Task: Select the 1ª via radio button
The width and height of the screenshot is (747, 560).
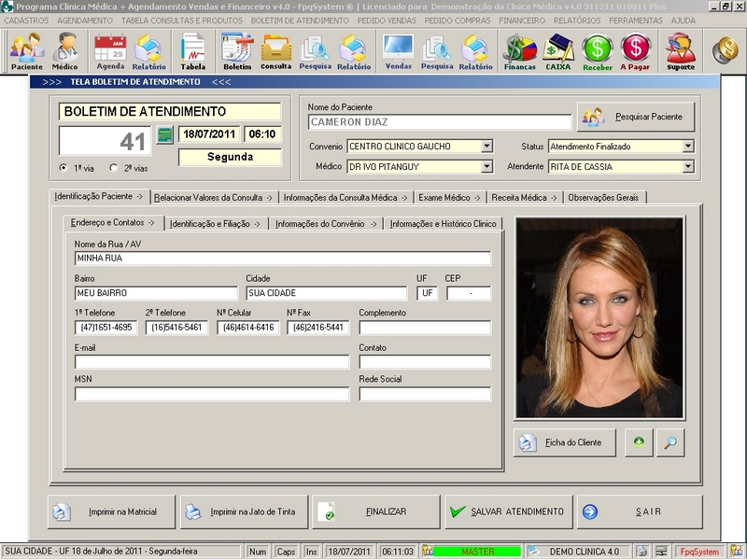Action: [63, 168]
